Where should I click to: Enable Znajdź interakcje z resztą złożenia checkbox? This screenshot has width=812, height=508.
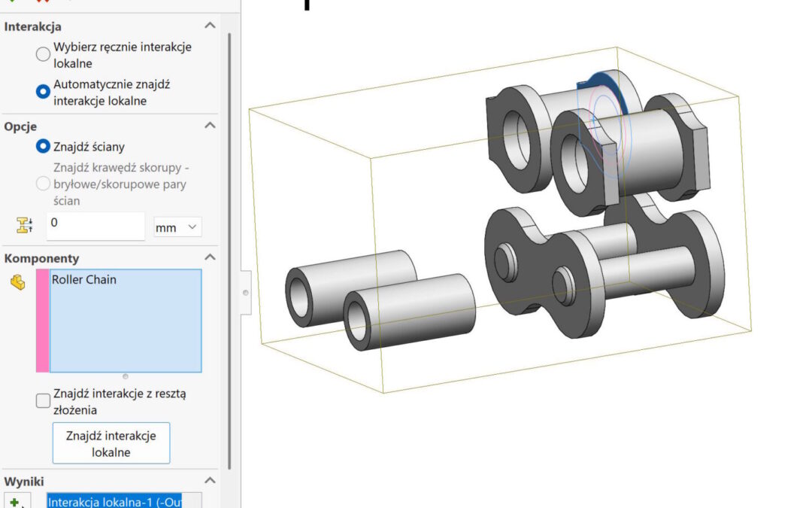click(44, 401)
